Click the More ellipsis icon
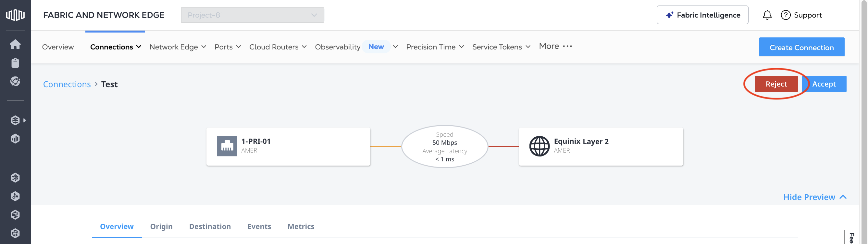The height and width of the screenshot is (244, 868). [x=567, y=46]
